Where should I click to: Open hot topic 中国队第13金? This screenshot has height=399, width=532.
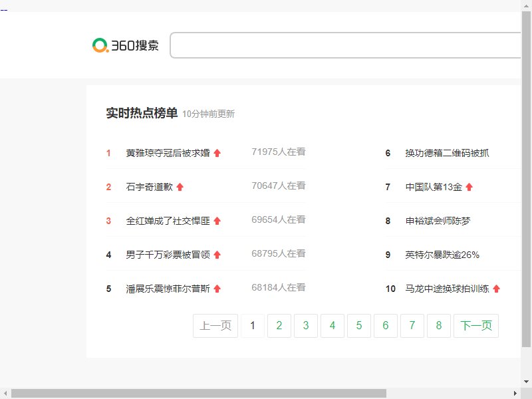[x=434, y=187]
